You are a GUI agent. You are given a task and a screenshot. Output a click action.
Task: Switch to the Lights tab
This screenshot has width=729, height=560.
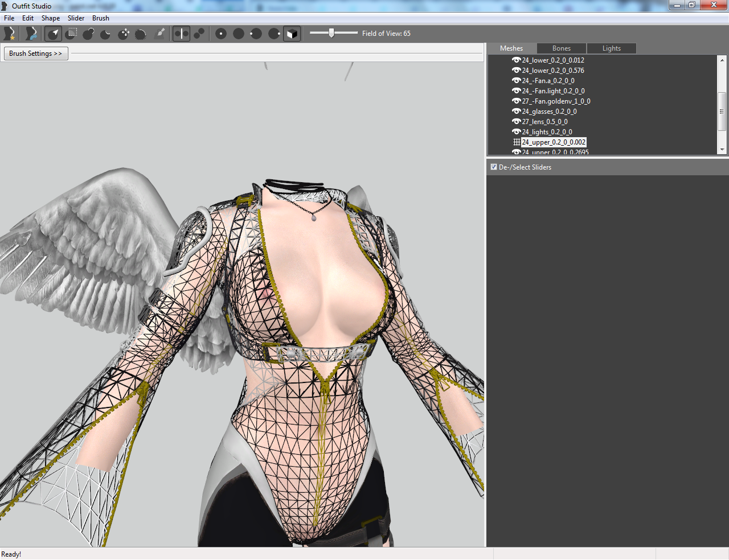[x=612, y=48]
